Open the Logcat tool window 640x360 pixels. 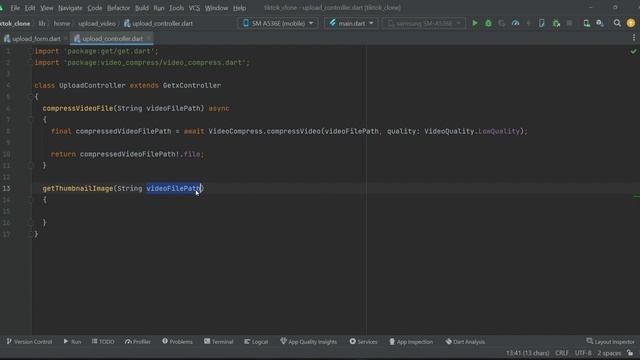(x=256, y=342)
